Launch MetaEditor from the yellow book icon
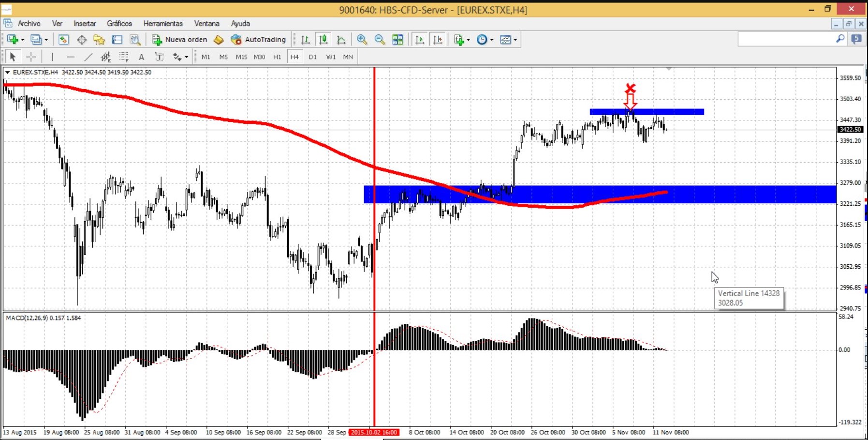Viewport: 868px width, 440px height. (219, 40)
